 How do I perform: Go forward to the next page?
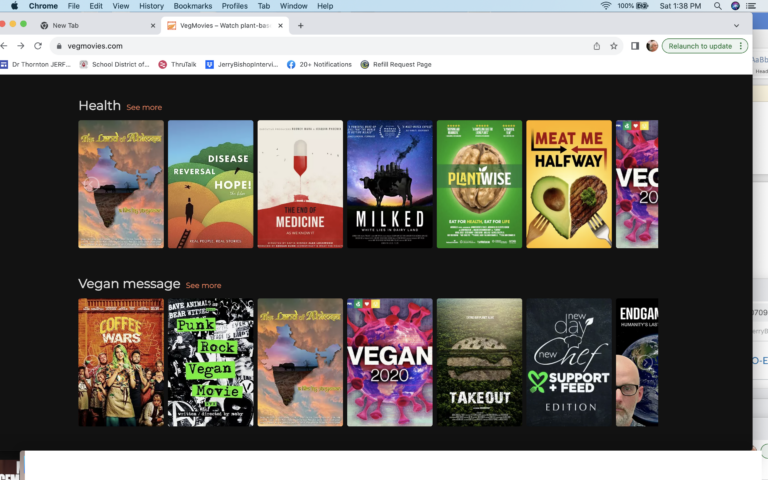coord(21,46)
